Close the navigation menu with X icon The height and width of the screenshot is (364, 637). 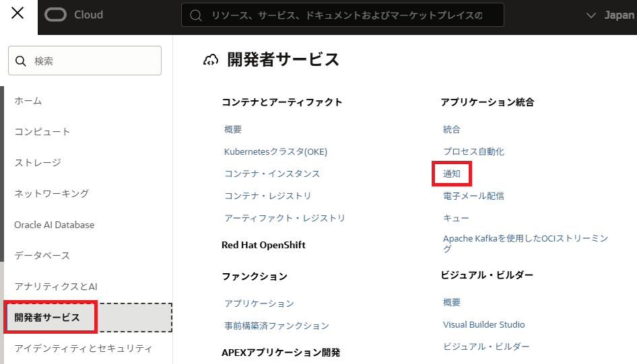[18, 14]
